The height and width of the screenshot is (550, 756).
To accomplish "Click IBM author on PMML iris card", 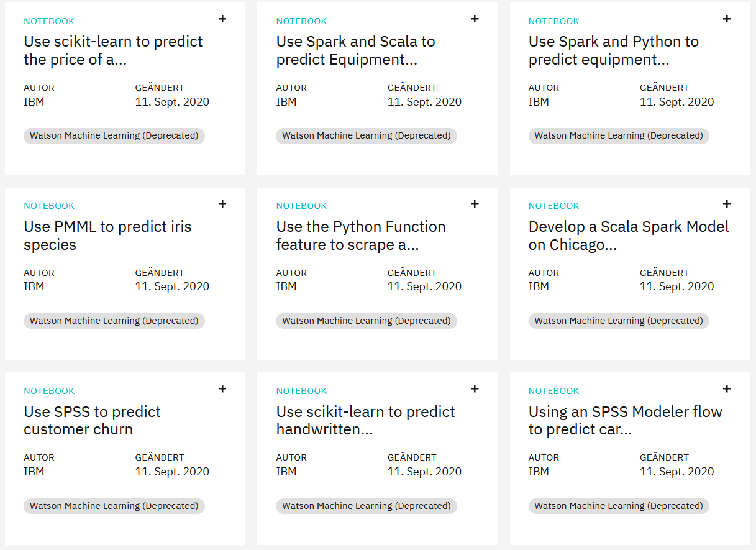I will pyautogui.click(x=34, y=286).
